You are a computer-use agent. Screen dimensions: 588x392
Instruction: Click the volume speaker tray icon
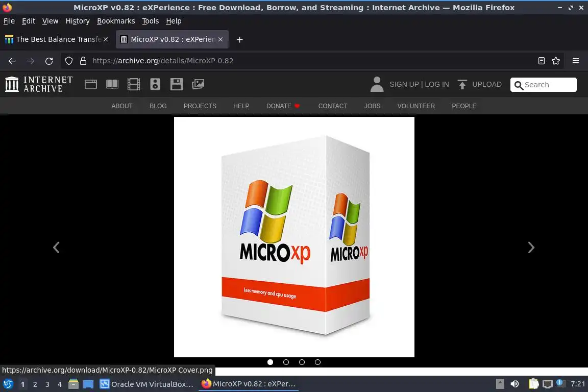click(514, 384)
